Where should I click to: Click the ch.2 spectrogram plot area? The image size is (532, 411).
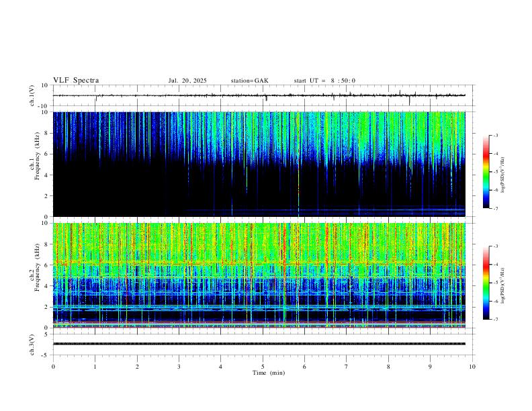point(259,275)
